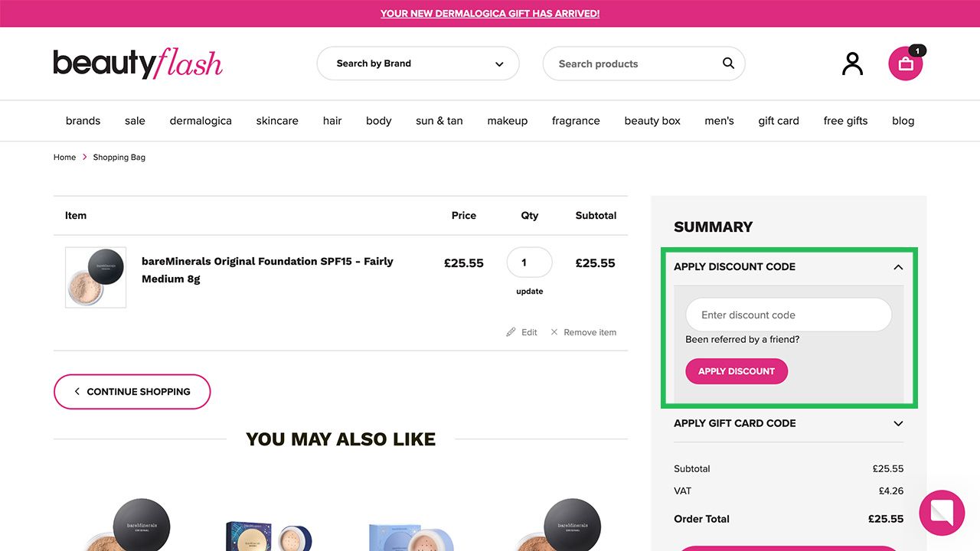Go to the beauty box section

(x=652, y=120)
